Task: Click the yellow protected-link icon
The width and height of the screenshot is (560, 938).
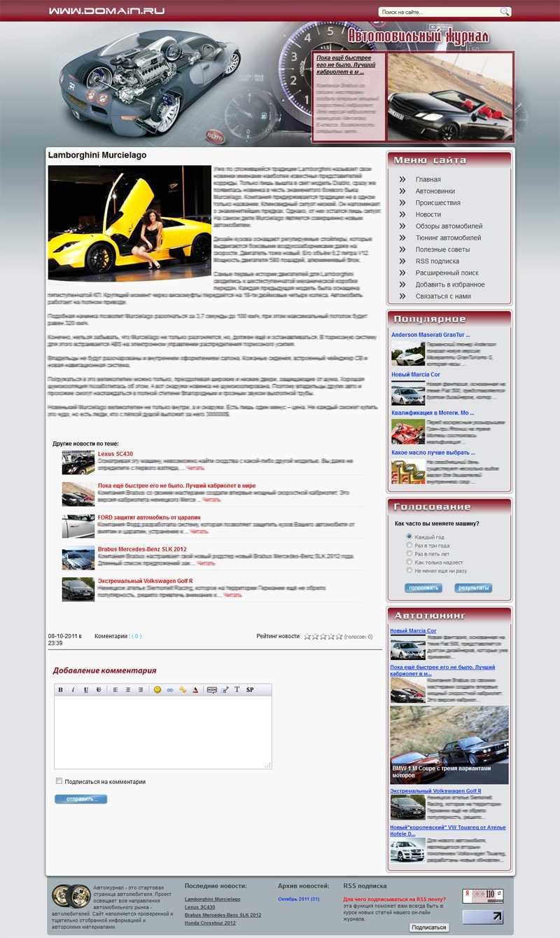Action: [183, 690]
